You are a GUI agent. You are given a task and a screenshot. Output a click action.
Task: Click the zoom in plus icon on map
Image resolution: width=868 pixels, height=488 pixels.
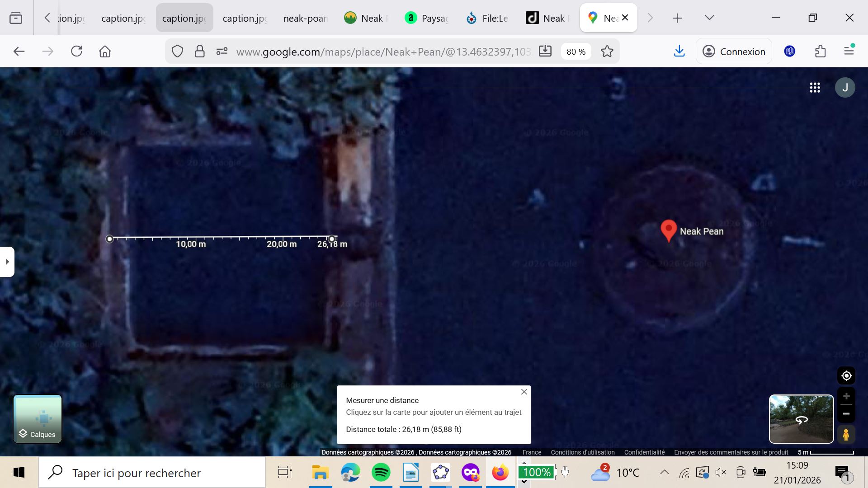[x=846, y=396]
